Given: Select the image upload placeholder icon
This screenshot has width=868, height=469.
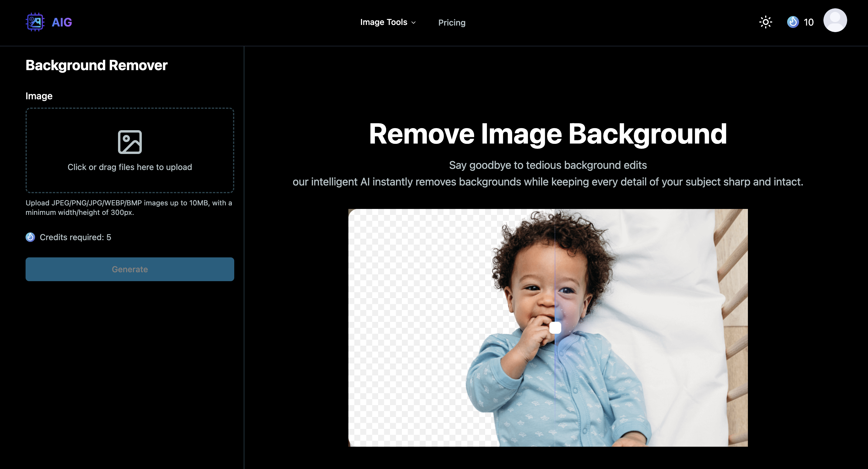Looking at the screenshot, I should coord(129,141).
